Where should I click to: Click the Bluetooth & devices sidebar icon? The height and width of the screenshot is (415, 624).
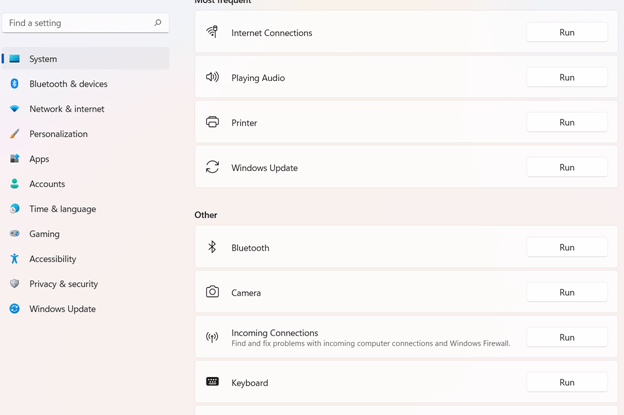coord(14,84)
